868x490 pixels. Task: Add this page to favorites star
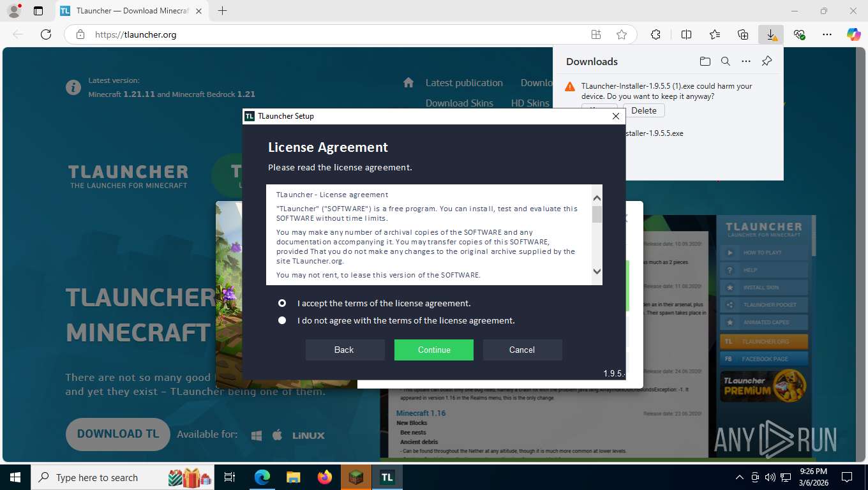(621, 34)
